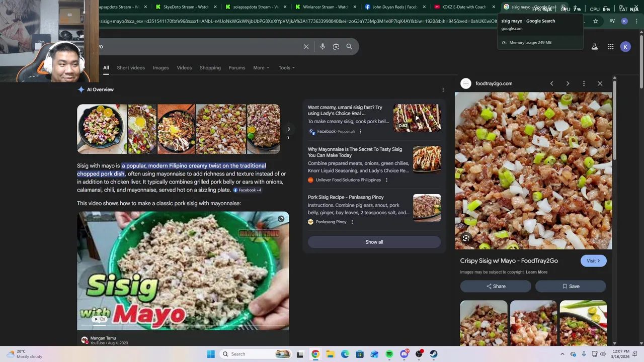Open Microsoft Store from the taskbar
644x362 pixels.
click(x=360, y=354)
